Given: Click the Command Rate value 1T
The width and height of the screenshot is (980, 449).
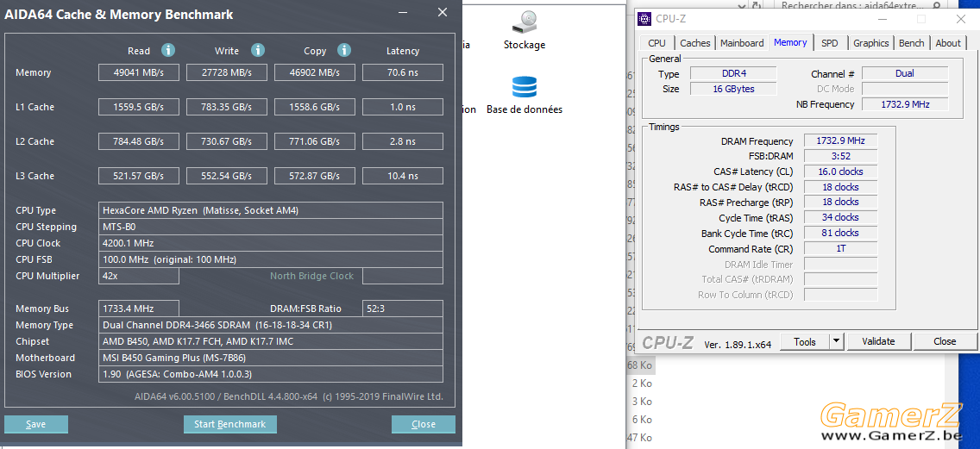Looking at the screenshot, I should click(840, 248).
